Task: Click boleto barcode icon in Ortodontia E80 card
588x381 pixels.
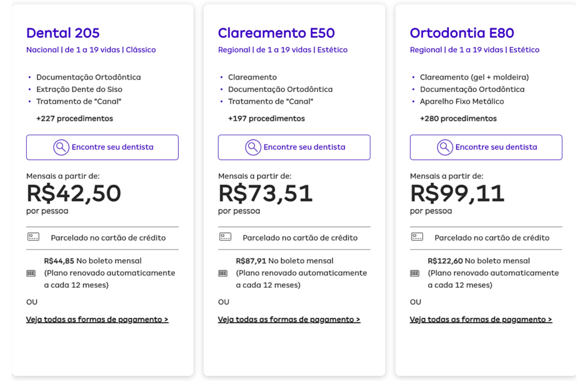Action: pyautogui.click(x=415, y=273)
